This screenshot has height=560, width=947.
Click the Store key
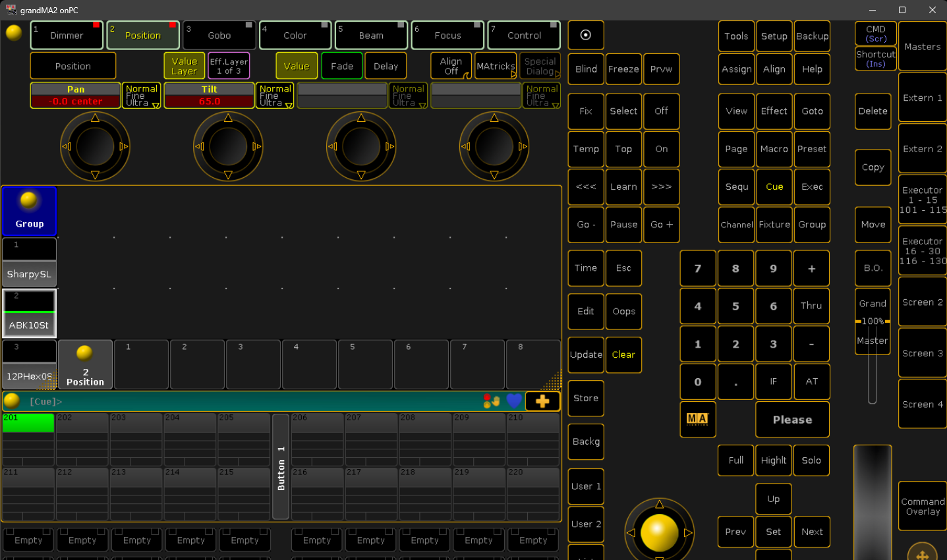(586, 398)
